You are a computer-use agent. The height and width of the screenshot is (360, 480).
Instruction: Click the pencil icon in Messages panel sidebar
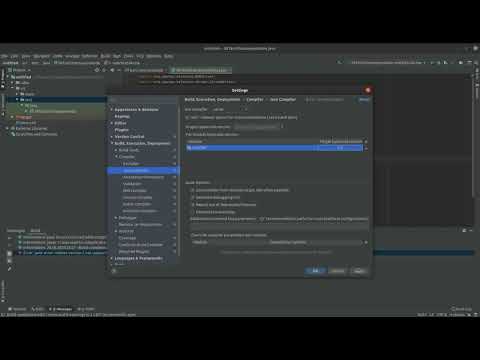[x=9, y=268]
